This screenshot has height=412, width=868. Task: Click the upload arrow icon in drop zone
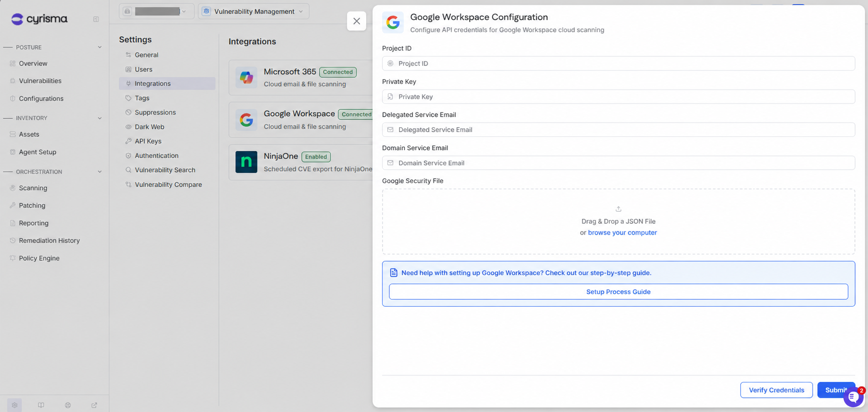618,209
